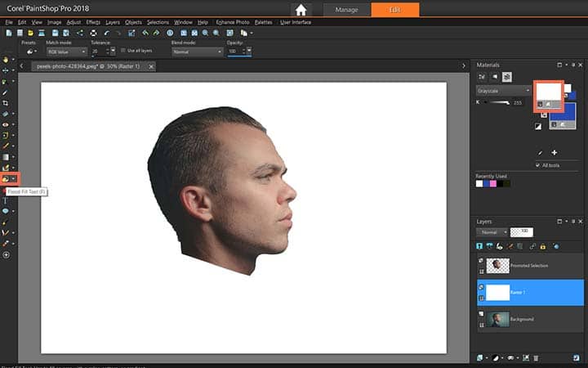This screenshot has width=588, height=368.
Task: Open the Selections menu
Action: coord(158,23)
